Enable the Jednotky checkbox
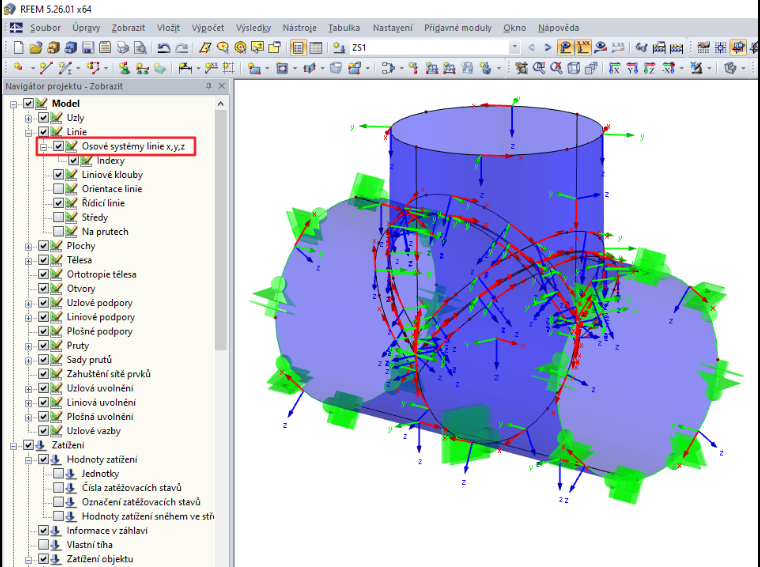The height and width of the screenshot is (567, 760). (x=59, y=473)
